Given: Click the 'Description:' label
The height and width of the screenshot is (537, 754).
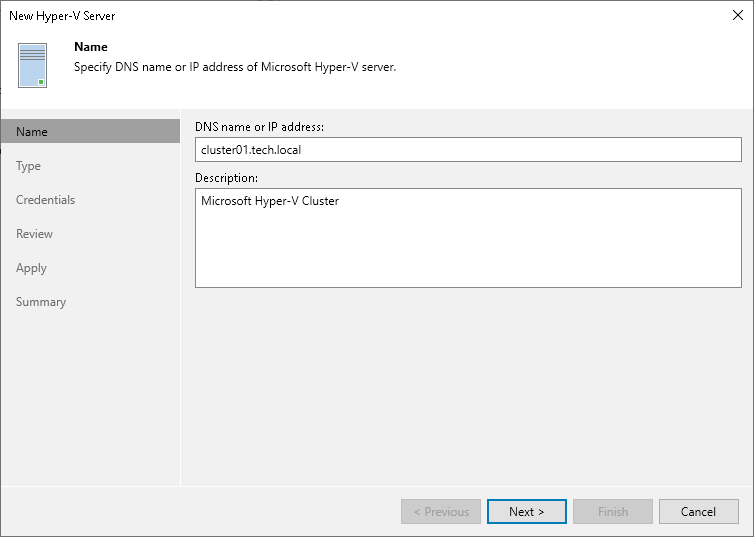Looking at the screenshot, I should 226,178.
